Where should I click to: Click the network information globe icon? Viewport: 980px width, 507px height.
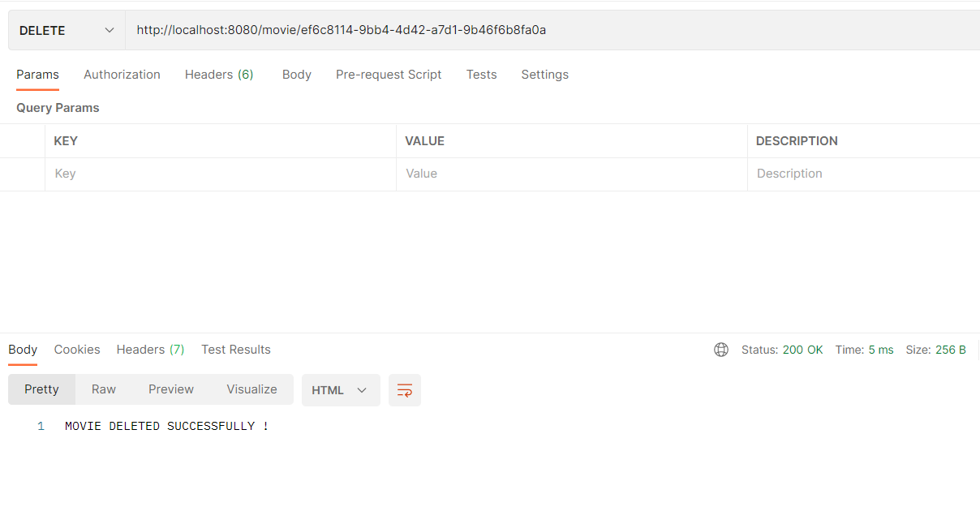(721, 350)
